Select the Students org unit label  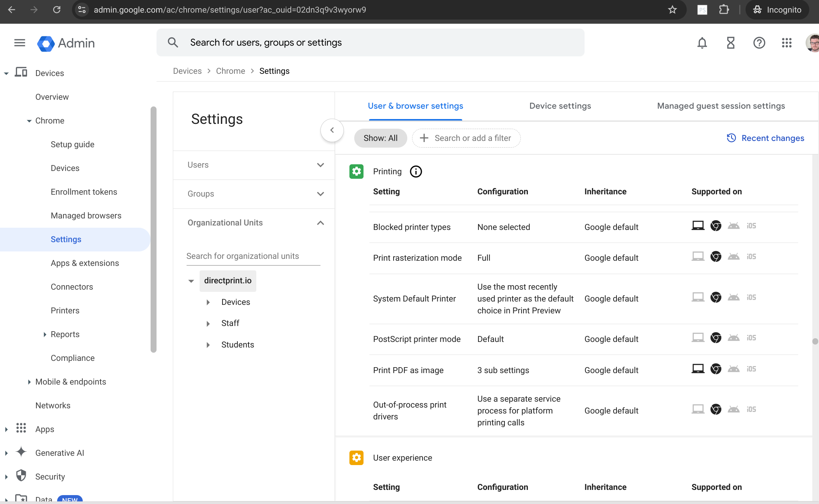pyautogui.click(x=238, y=345)
